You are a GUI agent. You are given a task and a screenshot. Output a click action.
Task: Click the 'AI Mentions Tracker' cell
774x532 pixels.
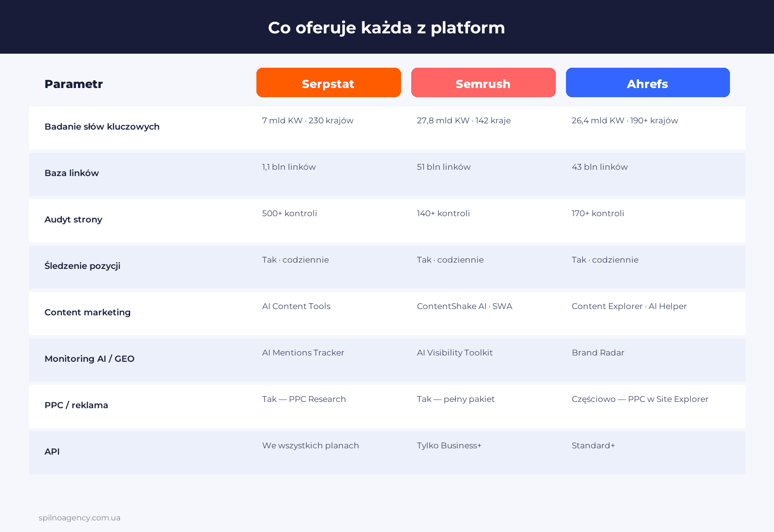303,353
